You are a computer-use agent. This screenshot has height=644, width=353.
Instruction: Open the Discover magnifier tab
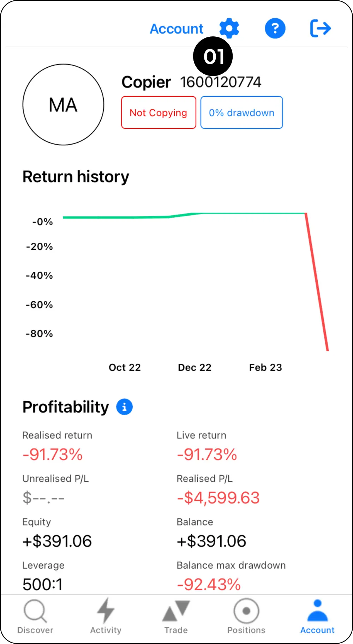click(x=35, y=616)
